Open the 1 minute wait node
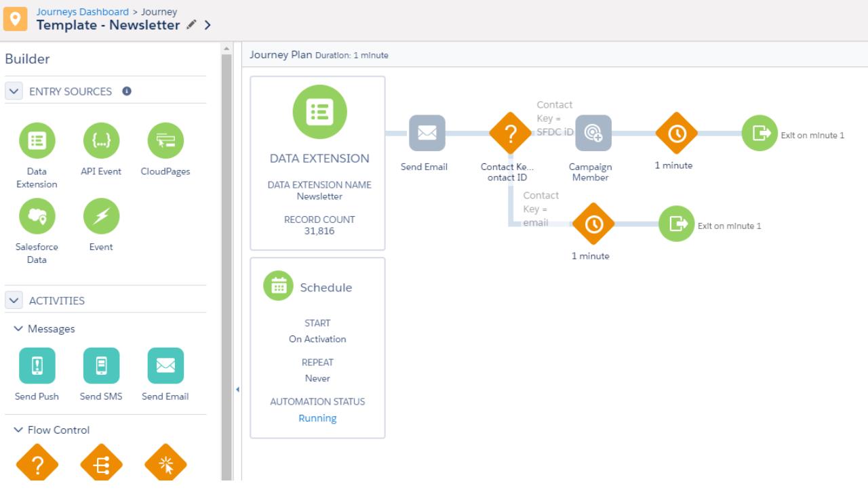Image resolution: width=868 pixels, height=492 pixels. 675,134
